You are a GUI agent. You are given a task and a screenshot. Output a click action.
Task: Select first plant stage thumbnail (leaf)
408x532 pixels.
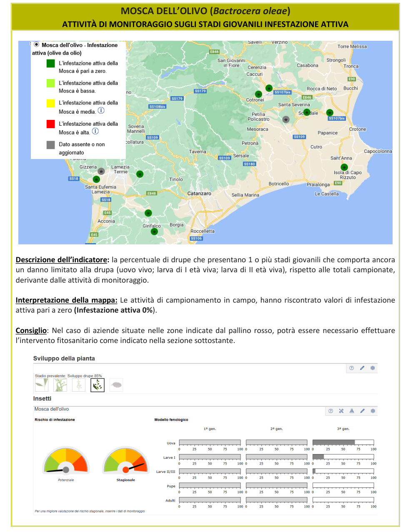pyautogui.click(x=42, y=385)
